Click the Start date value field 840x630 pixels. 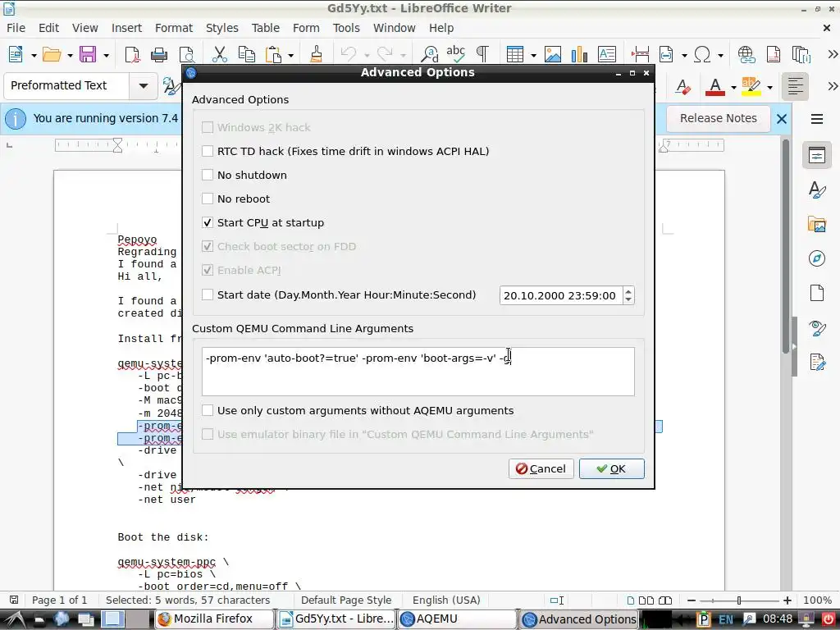coord(561,295)
